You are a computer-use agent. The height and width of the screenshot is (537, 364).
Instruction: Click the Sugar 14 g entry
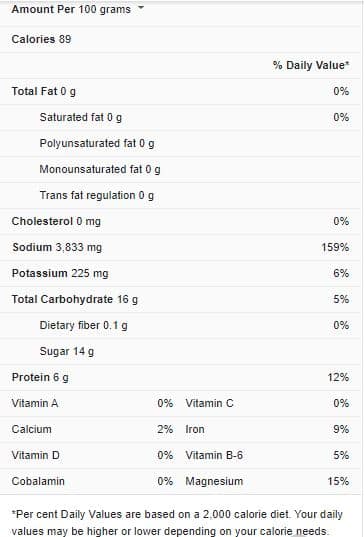click(x=66, y=352)
